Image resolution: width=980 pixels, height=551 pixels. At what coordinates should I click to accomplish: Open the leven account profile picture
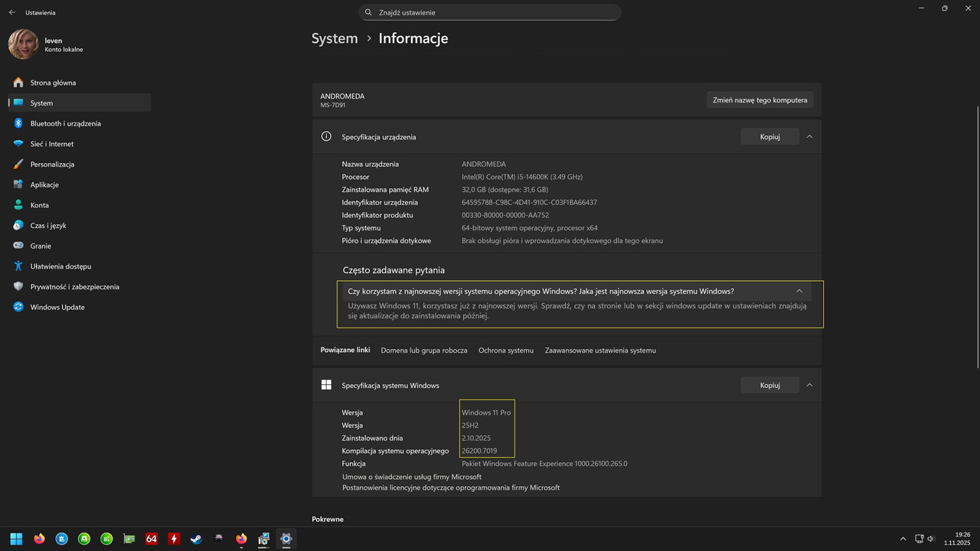click(x=23, y=44)
